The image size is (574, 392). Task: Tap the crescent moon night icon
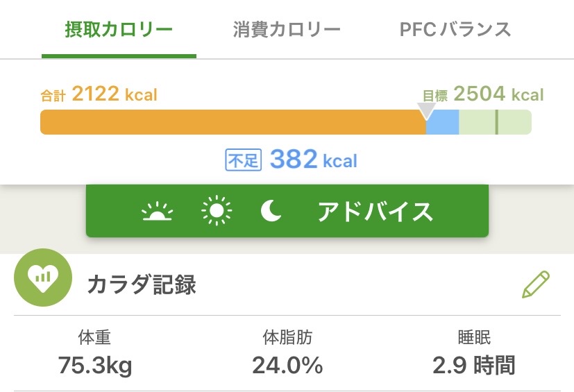[x=271, y=212]
